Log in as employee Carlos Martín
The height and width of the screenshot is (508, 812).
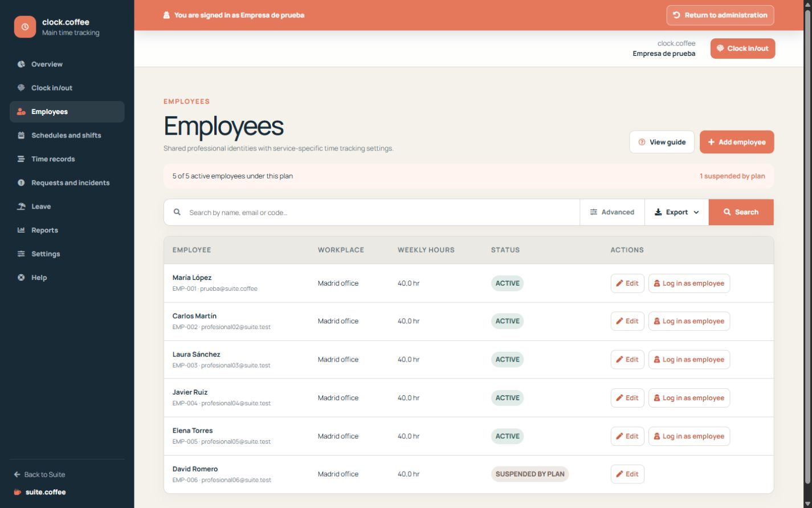click(689, 321)
